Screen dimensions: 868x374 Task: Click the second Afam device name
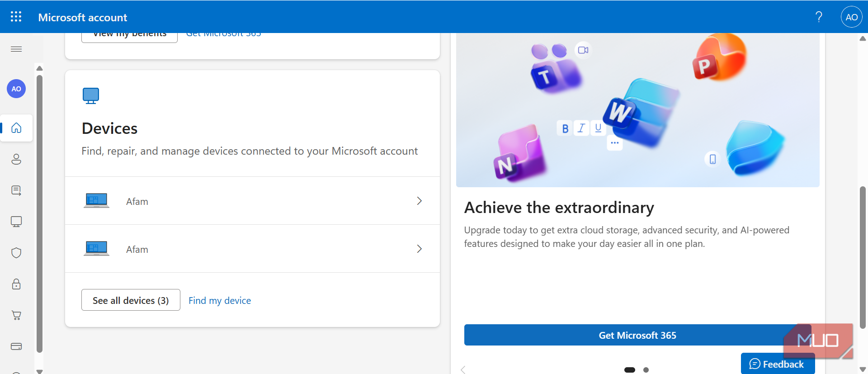137,250
